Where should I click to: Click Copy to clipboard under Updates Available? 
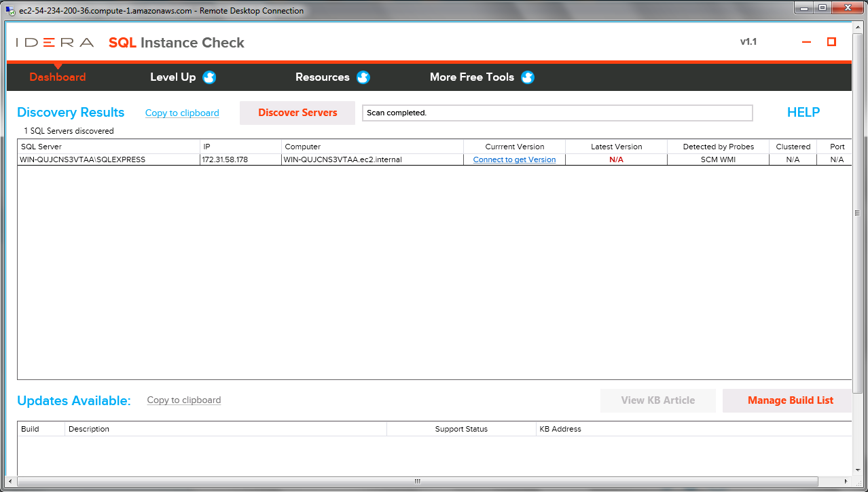point(183,400)
